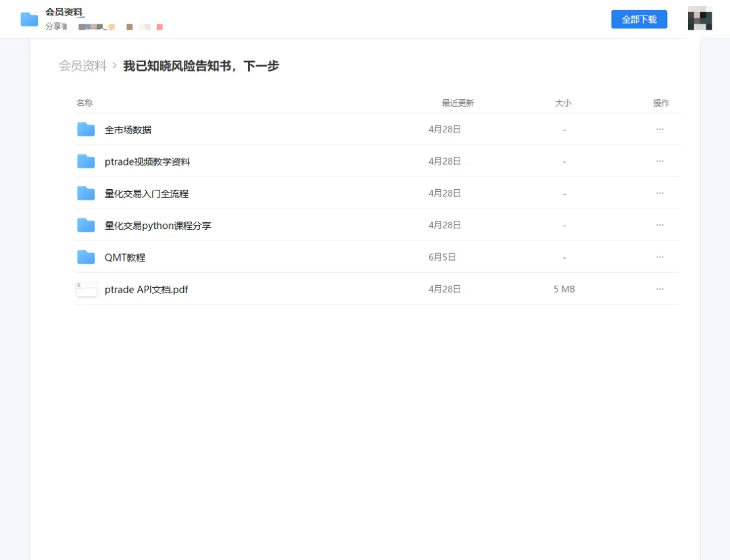Click the 最近更新 column header
Viewport: 730px width, 560px height.
[x=458, y=103]
